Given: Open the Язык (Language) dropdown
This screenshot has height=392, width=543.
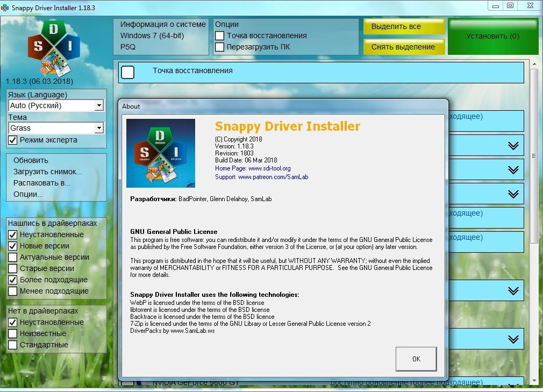Looking at the screenshot, I should click(56, 105).
